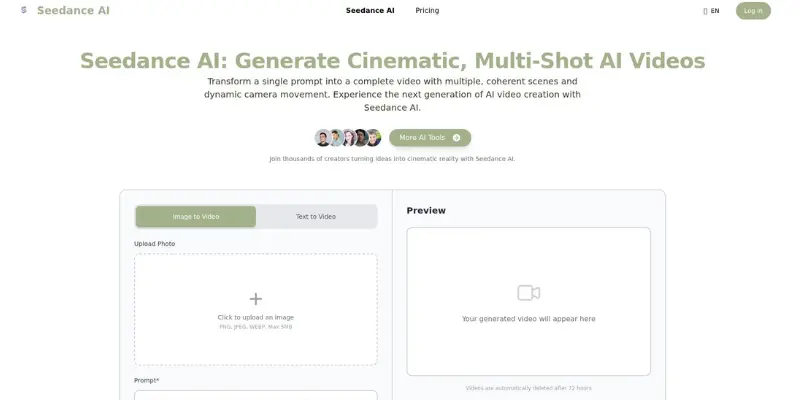The image size is (800, 400).
Task: Switch to Image to Video tab
Action: pyautogui.click(x=196, y=217)
